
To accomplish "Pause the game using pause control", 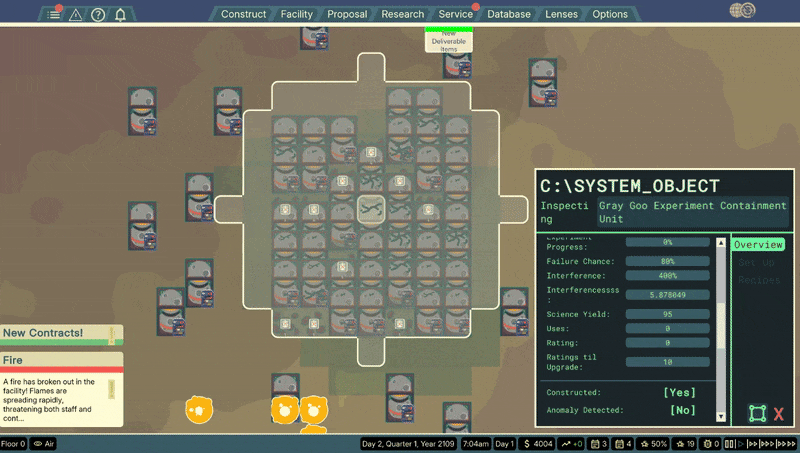I will click(x=730, y=444).
